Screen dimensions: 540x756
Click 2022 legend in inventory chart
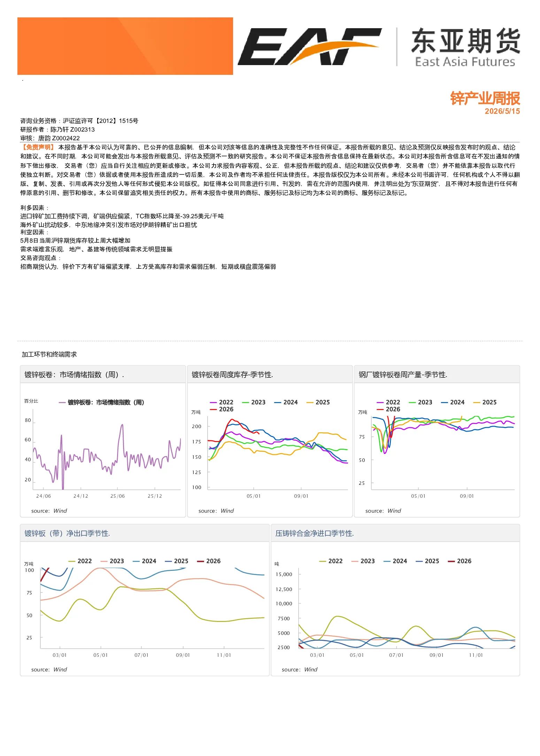(222, 402)
